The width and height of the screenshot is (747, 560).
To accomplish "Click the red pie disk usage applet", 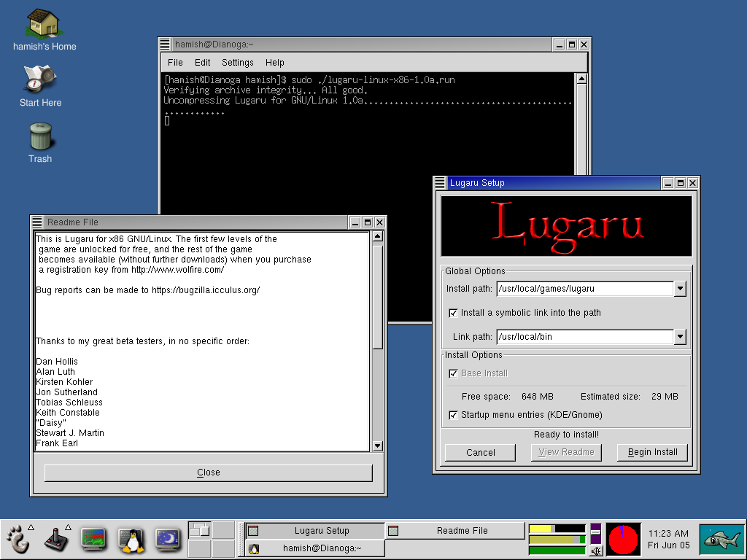I will (x=623, y=540).
